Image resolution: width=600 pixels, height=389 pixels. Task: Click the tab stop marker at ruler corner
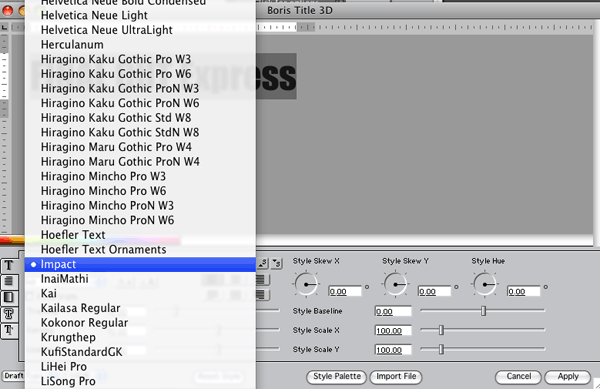pyautogui.click(x=4, y=27)
